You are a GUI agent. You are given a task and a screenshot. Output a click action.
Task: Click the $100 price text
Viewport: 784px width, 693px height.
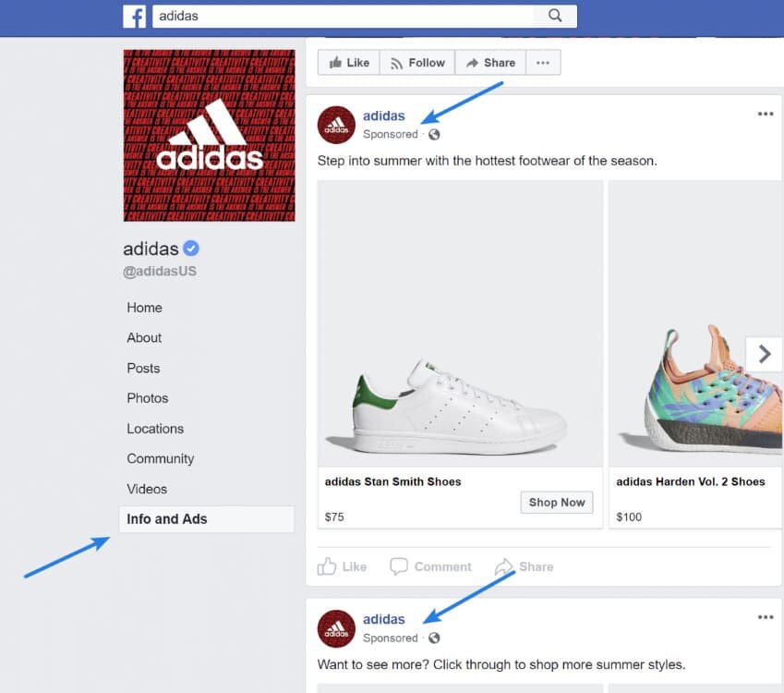(629, 517)
